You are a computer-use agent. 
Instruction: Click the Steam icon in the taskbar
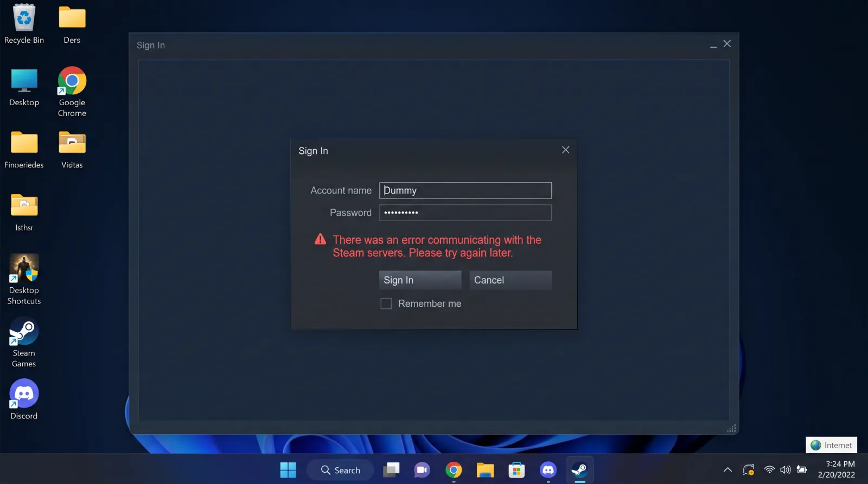(x=579, y=470)
